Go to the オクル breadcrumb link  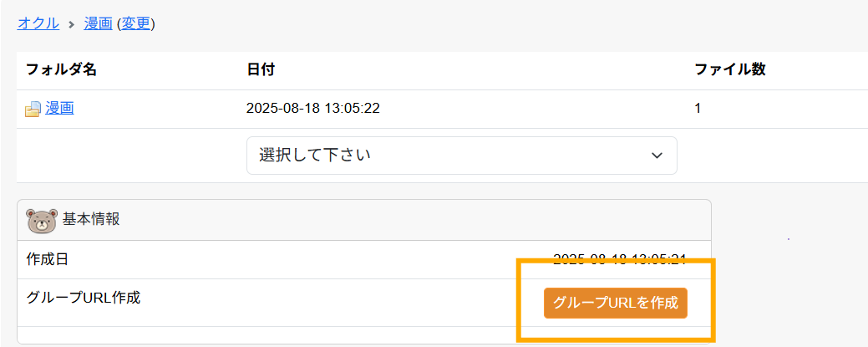click(38, 24)
